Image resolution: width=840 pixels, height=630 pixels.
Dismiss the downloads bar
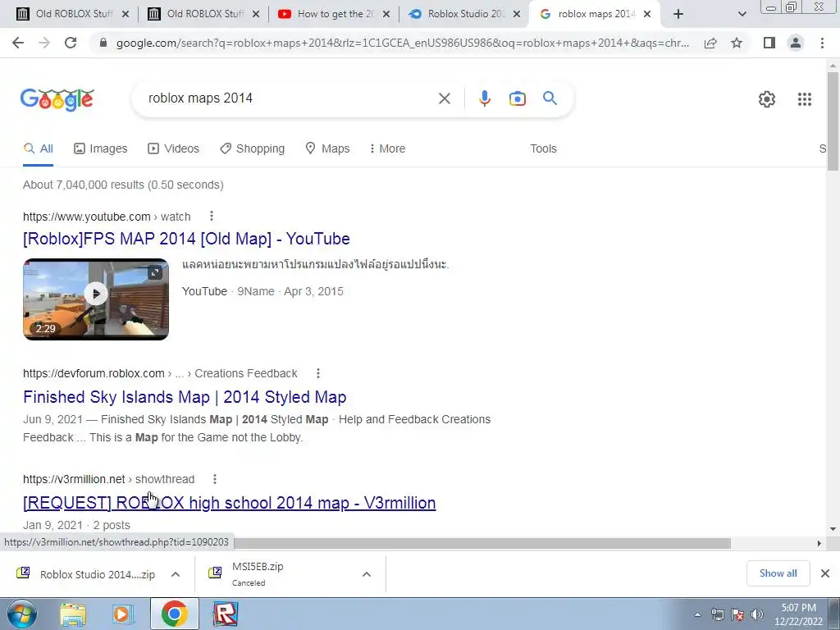coord(825,573)
